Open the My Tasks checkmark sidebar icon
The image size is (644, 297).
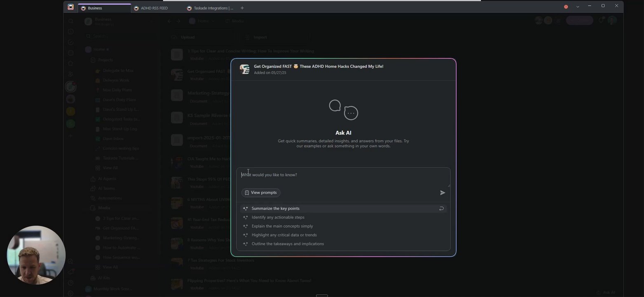[70, 42]
